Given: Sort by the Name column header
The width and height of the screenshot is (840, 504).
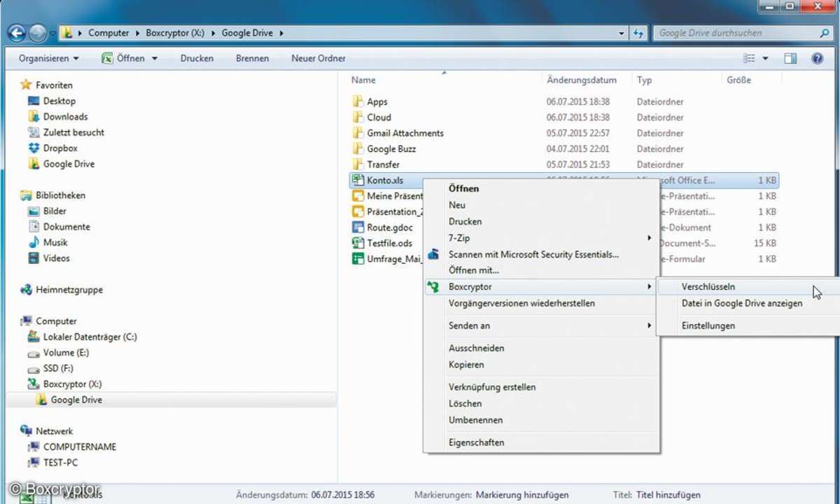Looking at the screenshot, I should click(364, 80).
